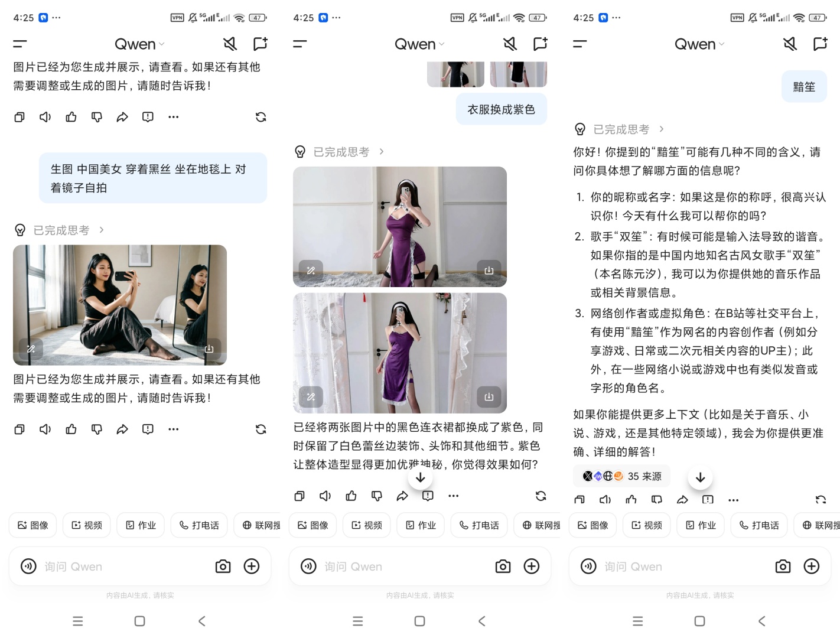The height and width of the screenshot is (638, 840).
Task: Edit the first purple dress image
Action: point(311,271)
